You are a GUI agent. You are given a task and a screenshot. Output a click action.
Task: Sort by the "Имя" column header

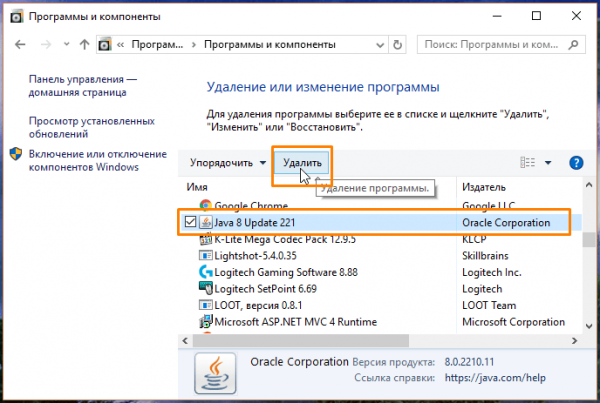coord(197,187)
